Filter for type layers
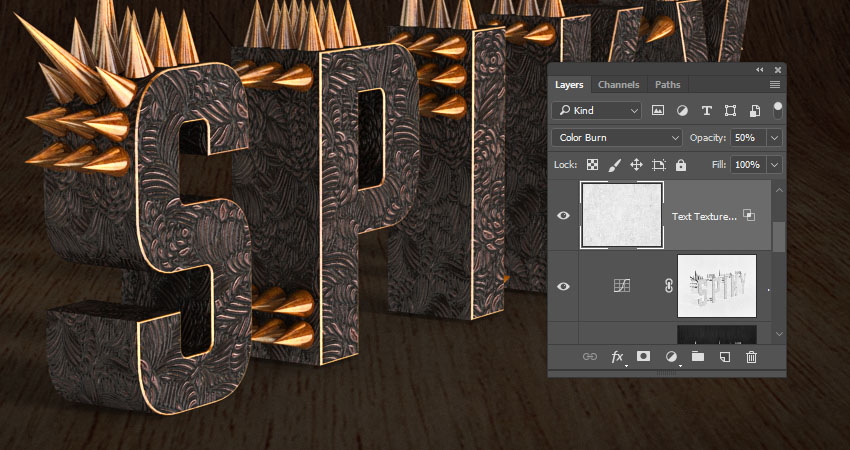 (x=706, y=111)
